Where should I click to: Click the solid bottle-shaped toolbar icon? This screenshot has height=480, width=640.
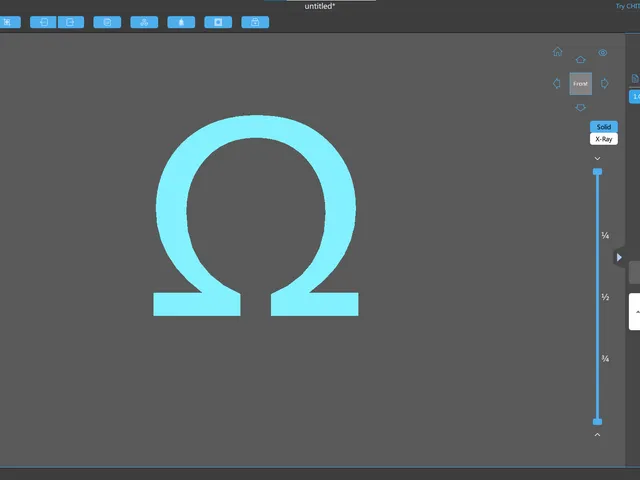point(181,22)
